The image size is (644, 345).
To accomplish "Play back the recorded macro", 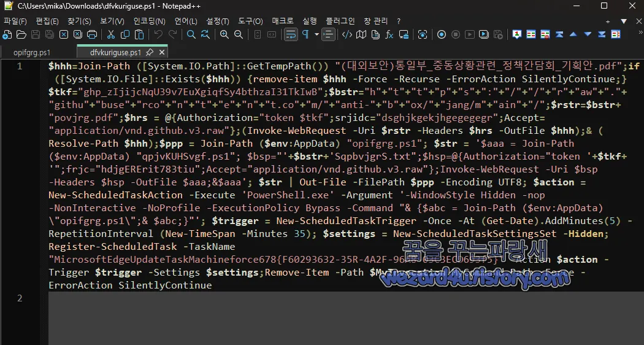I will (x=469, y=34).
